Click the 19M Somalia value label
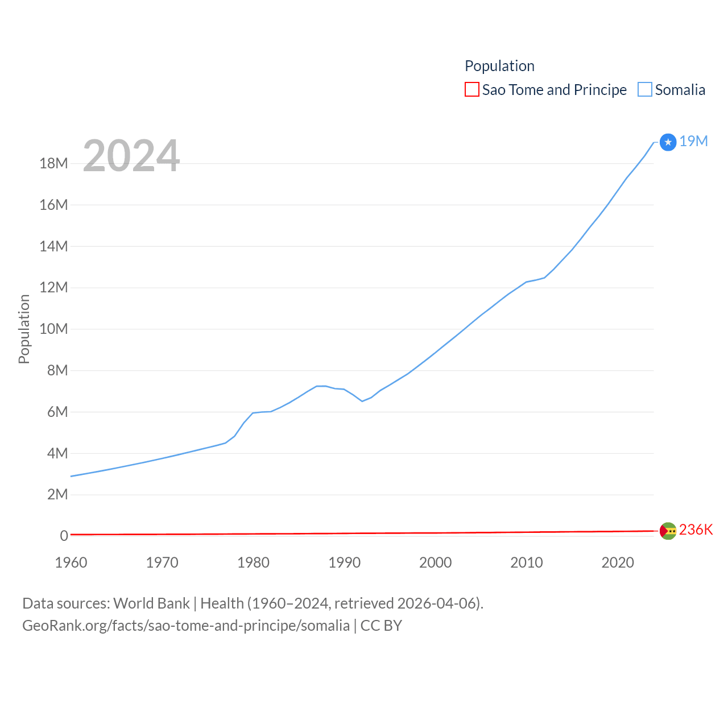728x728 pixels. click(693, 141)
